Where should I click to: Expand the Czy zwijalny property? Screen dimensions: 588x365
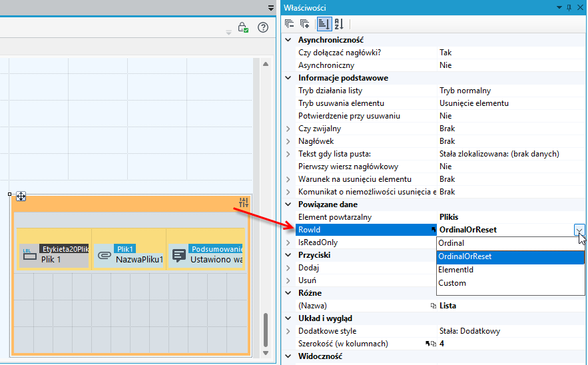[x=288, y=129]
